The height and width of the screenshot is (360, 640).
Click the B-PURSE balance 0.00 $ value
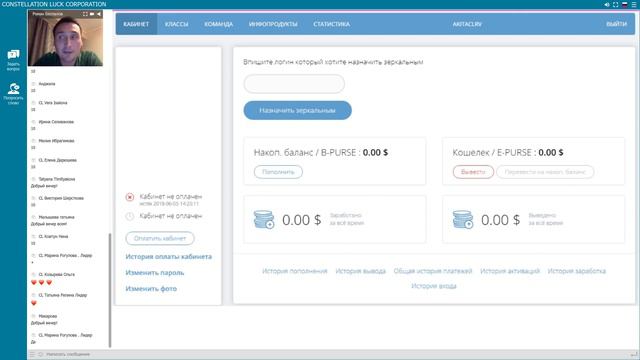click(375, 153)
